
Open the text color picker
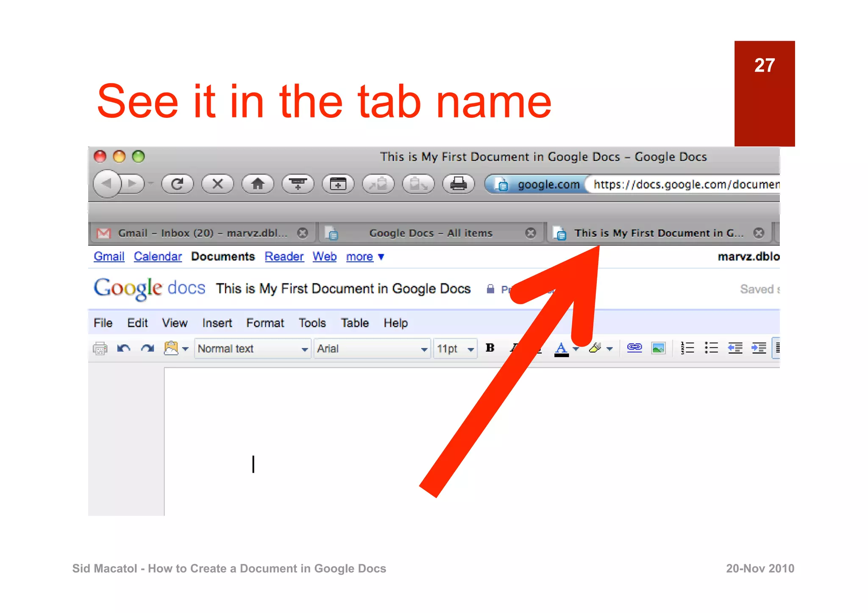[562, 349]
